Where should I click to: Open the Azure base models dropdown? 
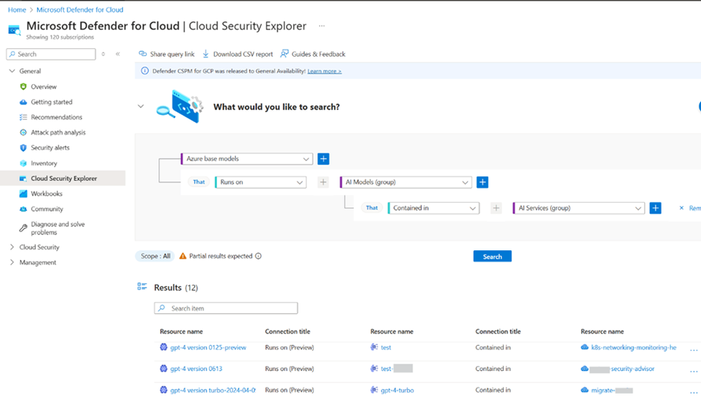246,159
